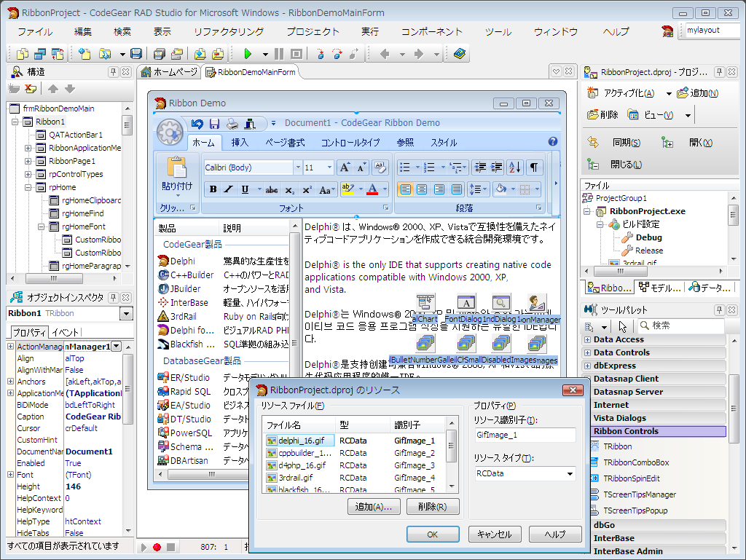Collapse the Ribbon1 node in the structure tree
The width and height of the screenshot is (746, 560).
(15, 122)
